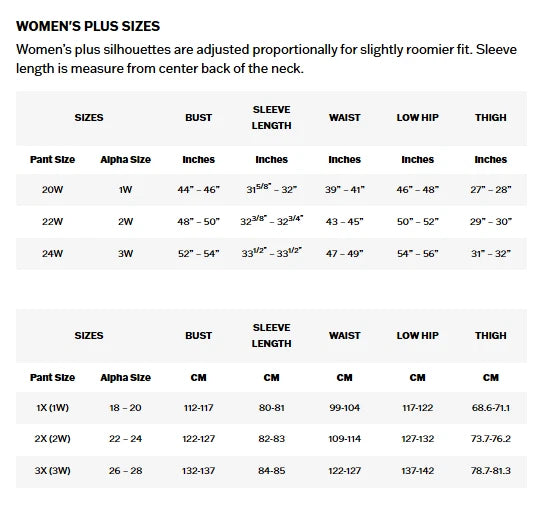The width and height of the screenshot is (540, 505).
Task: Click the LOW HIP header in CM table
Action: [417, 336]
